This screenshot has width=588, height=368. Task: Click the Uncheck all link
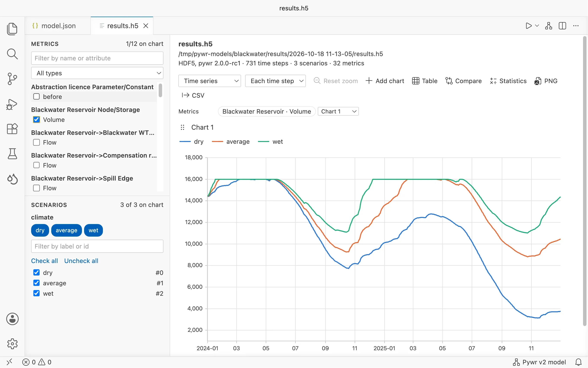tap(81, 261)
